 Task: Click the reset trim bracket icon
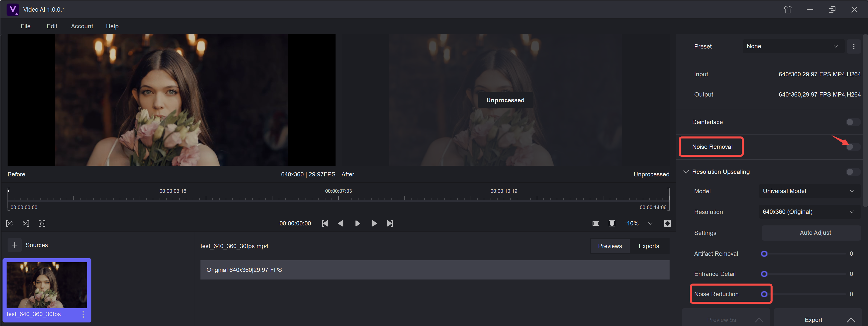pyautogui.click(x=42, y=223)
